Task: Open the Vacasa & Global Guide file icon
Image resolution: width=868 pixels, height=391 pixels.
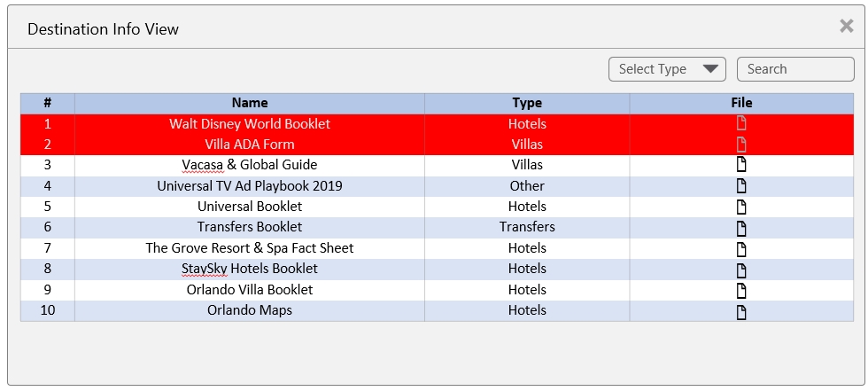Action: (x=741, y=165)
